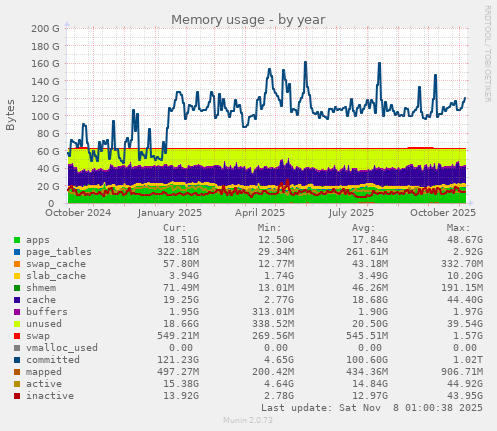The image size is (497, 431).
Task: Click the October 2024 x-axis label
Action: click(x=78, y=213)
